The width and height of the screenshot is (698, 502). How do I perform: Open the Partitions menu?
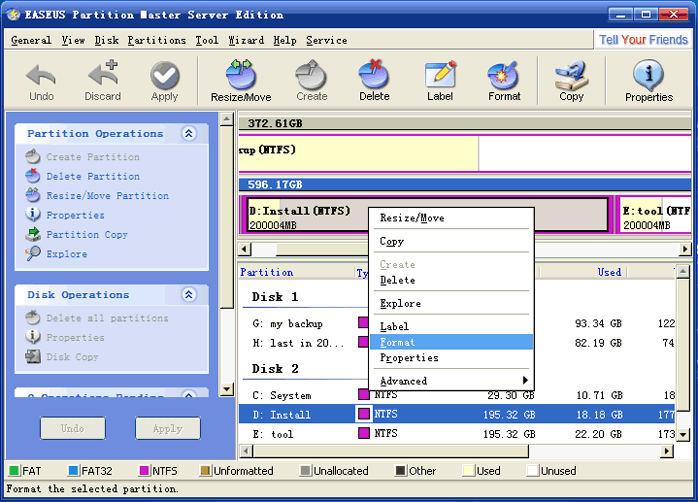click(157, 40)
